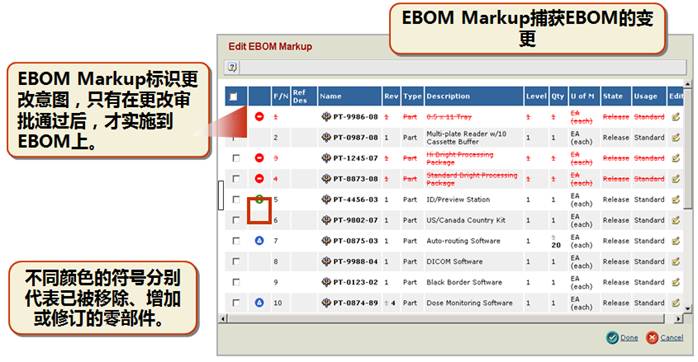The height and width of the screenshot is (362, 698).
Task: Sort by the Name column header
Action: [331, 96]
